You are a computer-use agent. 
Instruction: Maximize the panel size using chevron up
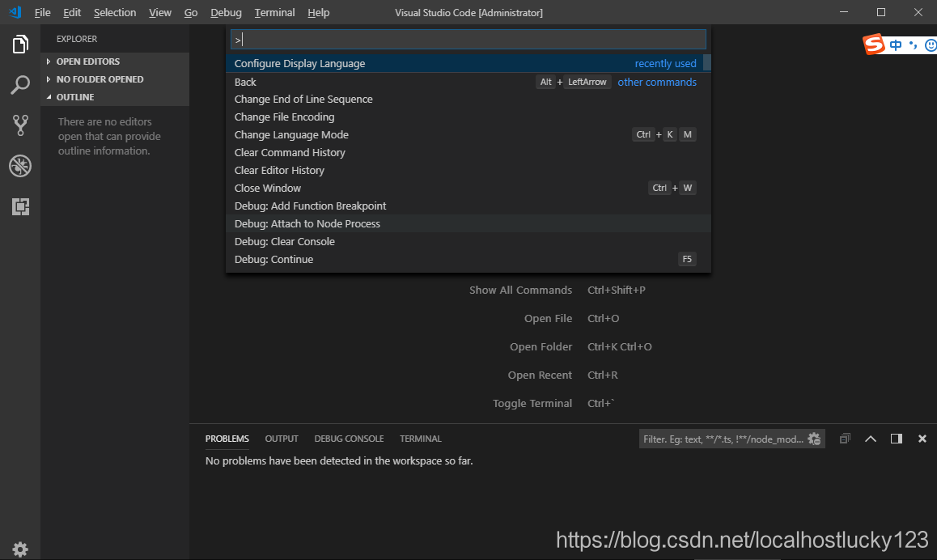(x=871, y=439)
